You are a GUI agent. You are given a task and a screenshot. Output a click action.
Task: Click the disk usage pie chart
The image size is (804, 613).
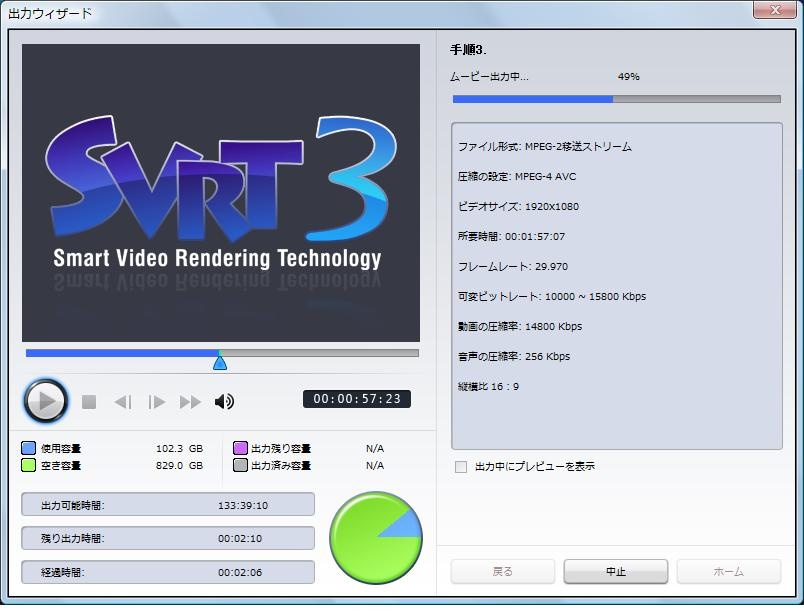pyautogui.click(x=376, y=538)
